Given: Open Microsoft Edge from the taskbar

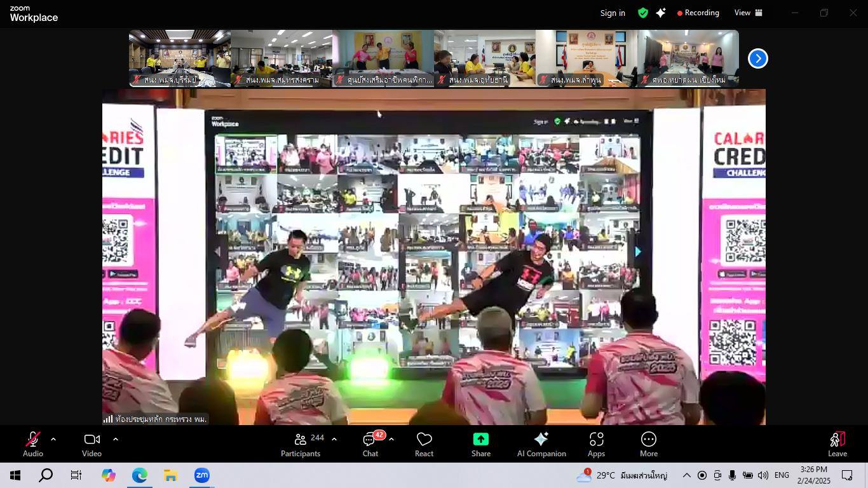Looking at the screenshot, I should [x=140, y=475].
